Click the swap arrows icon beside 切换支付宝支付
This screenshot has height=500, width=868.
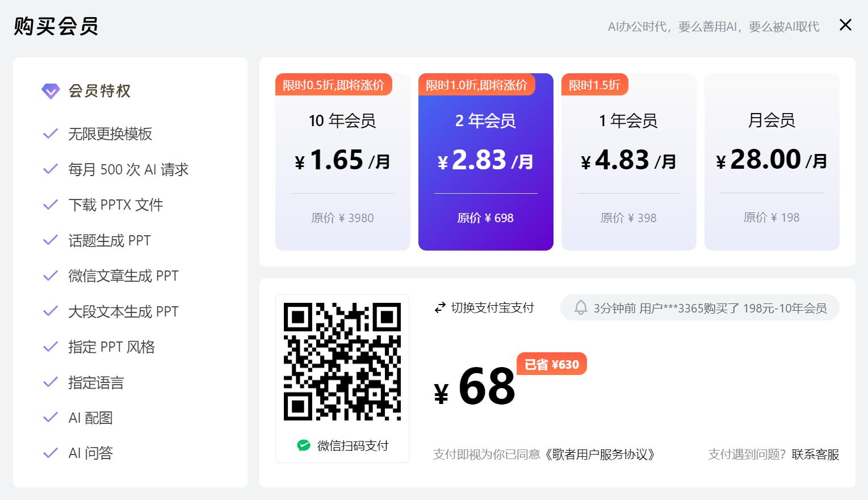[x=440, y=308]
